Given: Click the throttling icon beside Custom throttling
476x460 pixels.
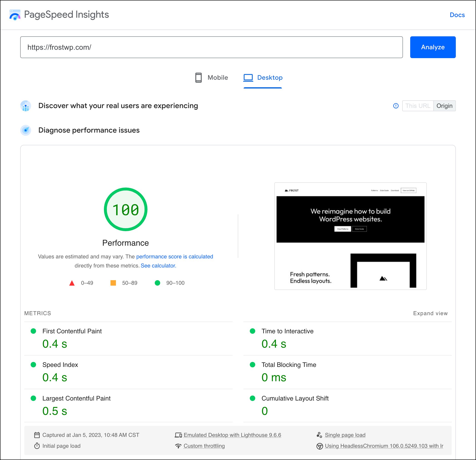Looking at the screenshot, I should click(x=178, y=446).
